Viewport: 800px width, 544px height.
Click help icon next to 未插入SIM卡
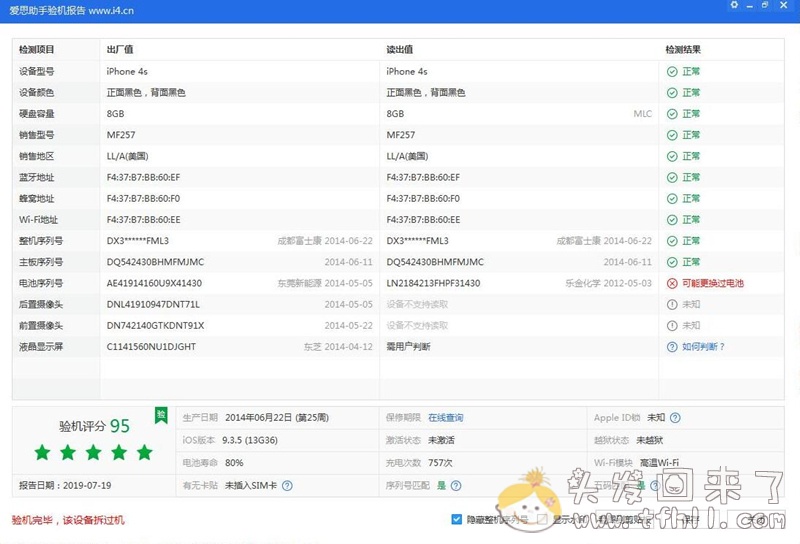(x=287, y=485)
